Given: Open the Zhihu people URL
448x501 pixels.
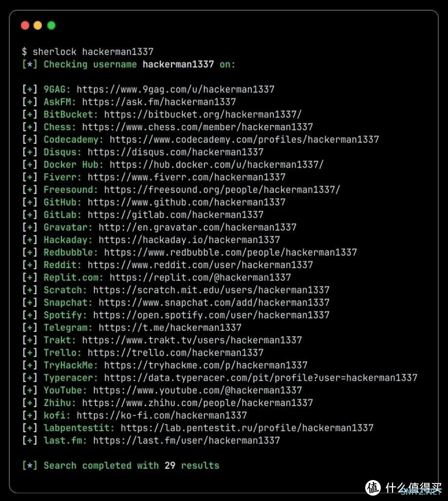Looking at the screenshot, I should (197, 403).
